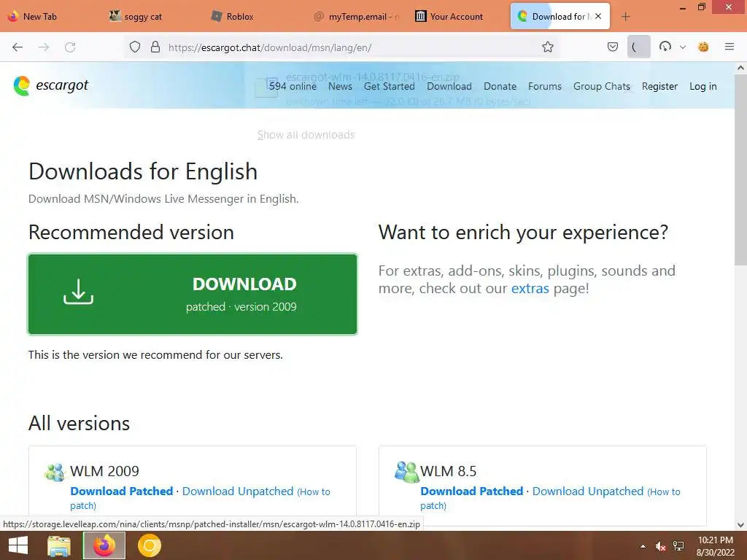The width and height of the screenshot is (747, 560).
Task: Switch to the Roblox tab
Action: 255,16
